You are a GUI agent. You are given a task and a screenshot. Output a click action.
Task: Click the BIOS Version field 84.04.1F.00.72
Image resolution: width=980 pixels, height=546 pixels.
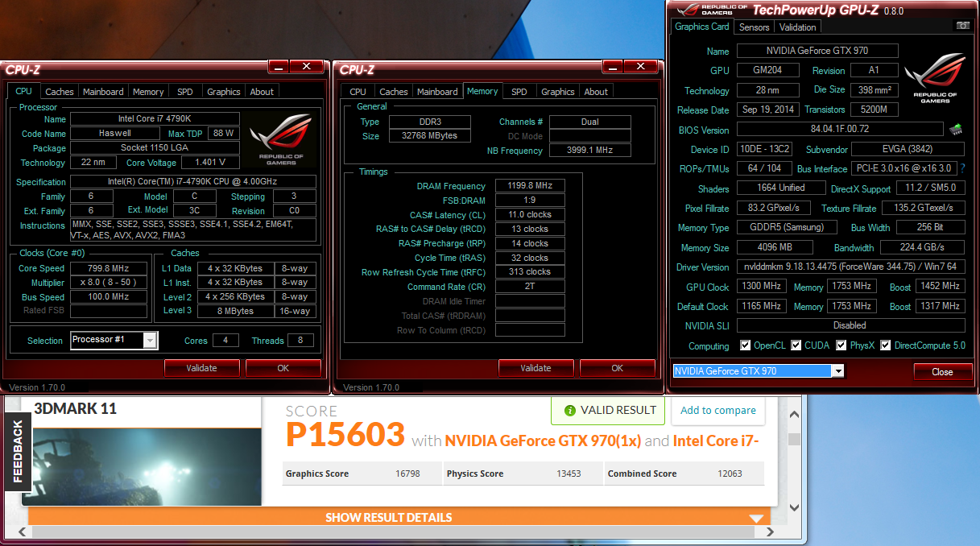(x=839, y=129)
